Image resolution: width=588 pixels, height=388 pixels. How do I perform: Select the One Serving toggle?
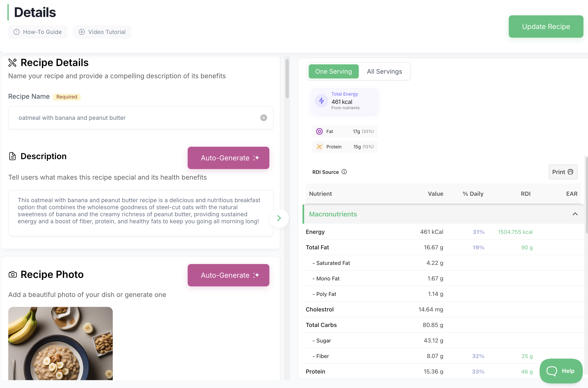click(334, 72)
